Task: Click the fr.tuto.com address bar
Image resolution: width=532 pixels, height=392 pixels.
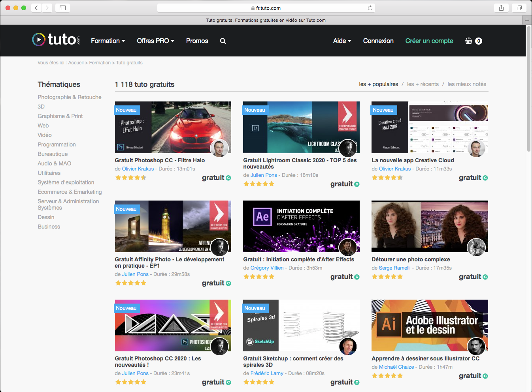Action: click(266, 8)
